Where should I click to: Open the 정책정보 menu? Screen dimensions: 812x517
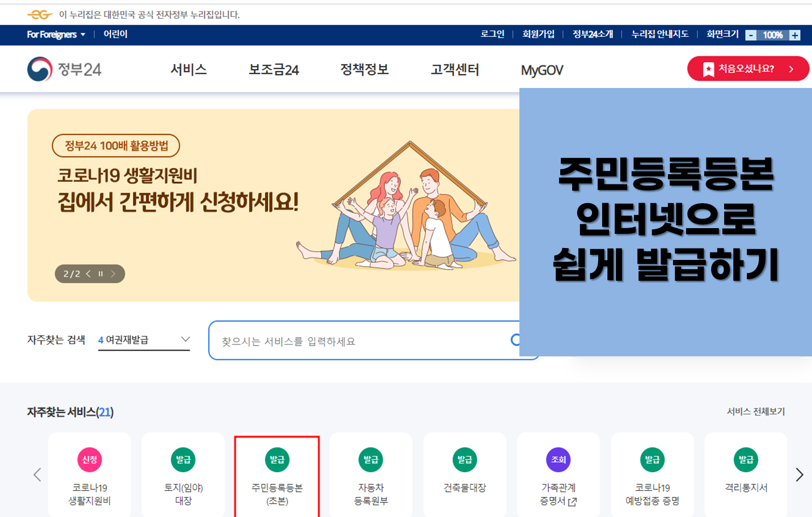[363, 69]
